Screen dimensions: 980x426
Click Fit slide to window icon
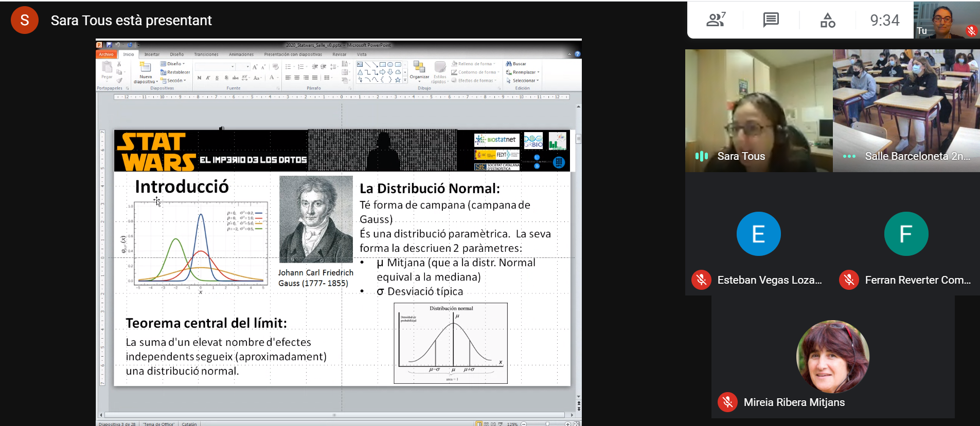tap(577, 424)
